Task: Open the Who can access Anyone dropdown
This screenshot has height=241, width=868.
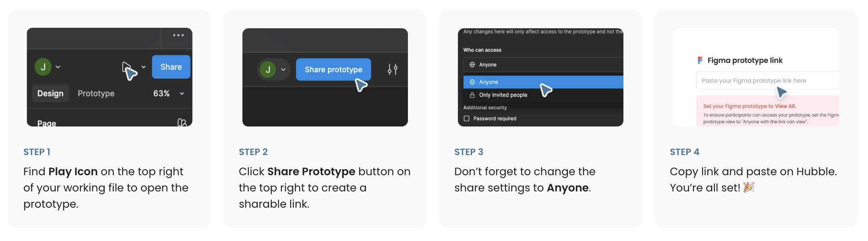Action: click(543, 65)
